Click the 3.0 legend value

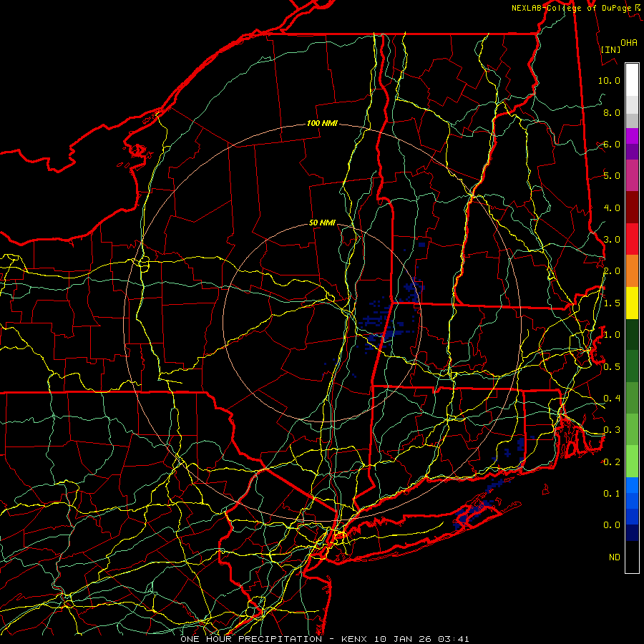point(612,240)
